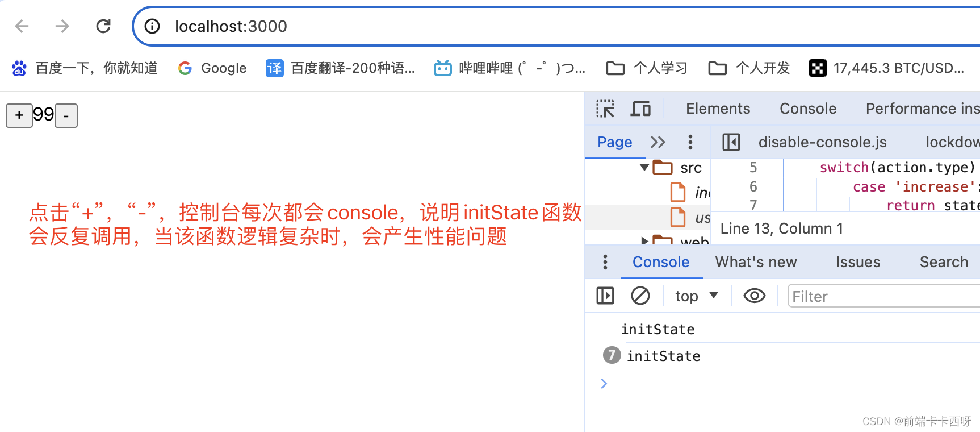This screenshot has width=980, height=432.
Task: Switch to the Elements panel
Action: (718, 109)
